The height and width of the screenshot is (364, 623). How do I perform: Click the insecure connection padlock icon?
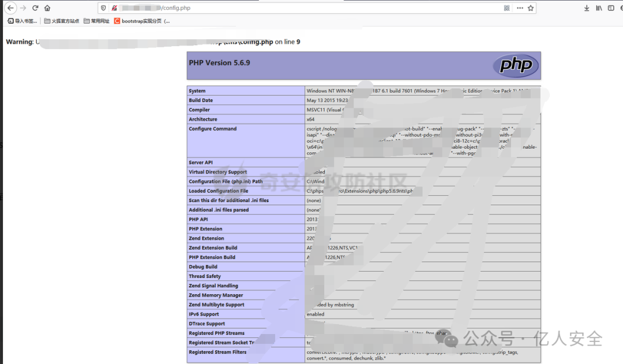point(114,8)
